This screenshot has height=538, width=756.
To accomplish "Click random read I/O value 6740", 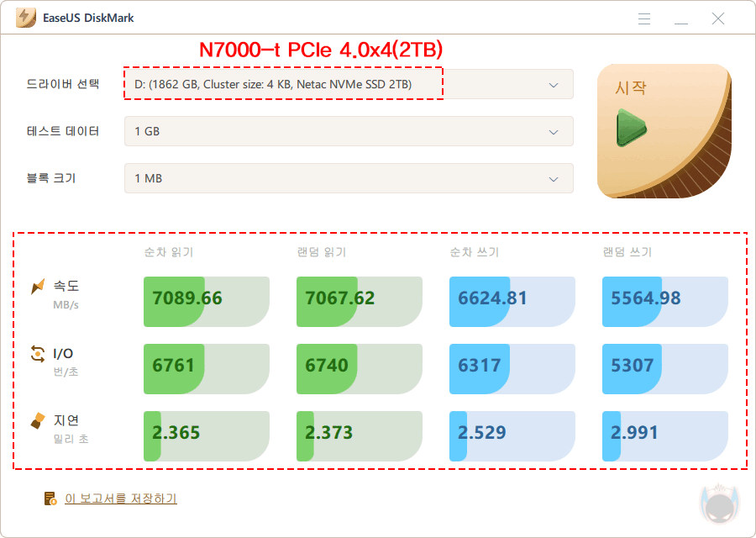I will tap(327, 366).
